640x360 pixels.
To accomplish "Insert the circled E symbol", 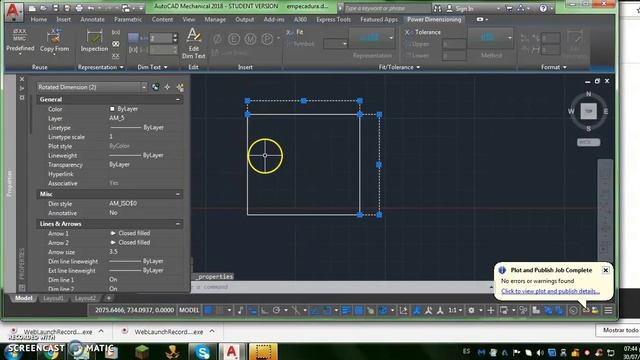I will click(x=234, y=39).
